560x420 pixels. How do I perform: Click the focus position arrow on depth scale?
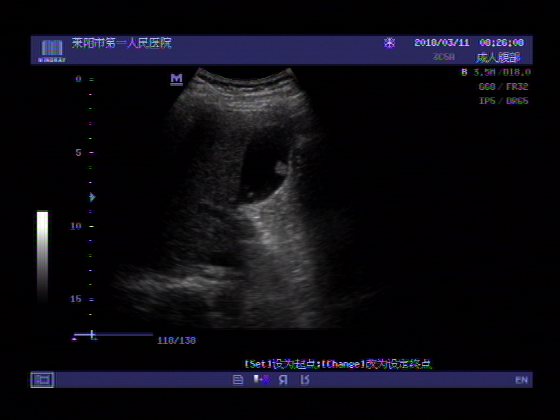click(92, 197)
